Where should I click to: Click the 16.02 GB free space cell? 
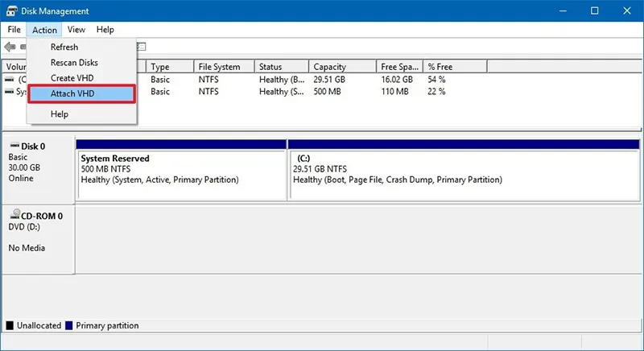click(x=397, y=79)
